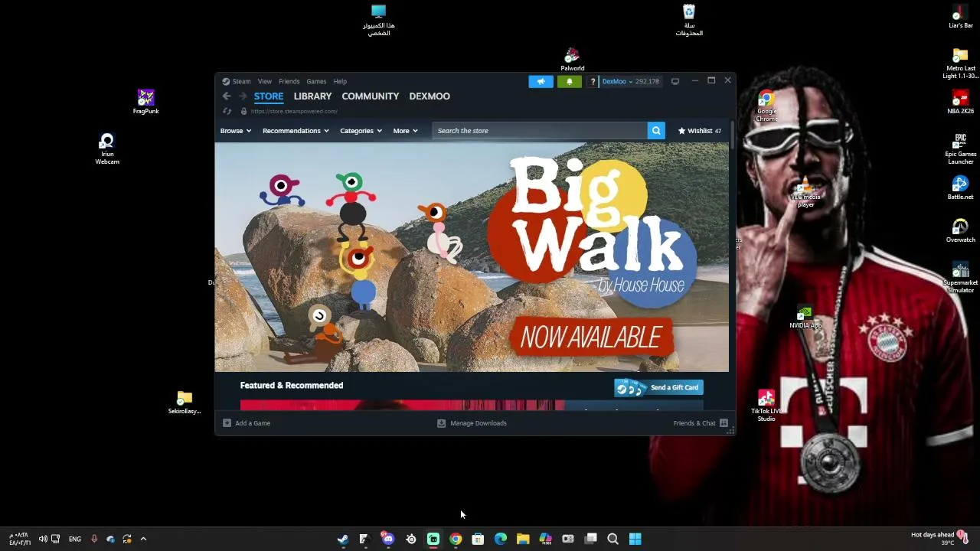Viewport: 980px width, 551px height.
Task: Open the Big Walk featured banner
Action: [x=472, y=257]
